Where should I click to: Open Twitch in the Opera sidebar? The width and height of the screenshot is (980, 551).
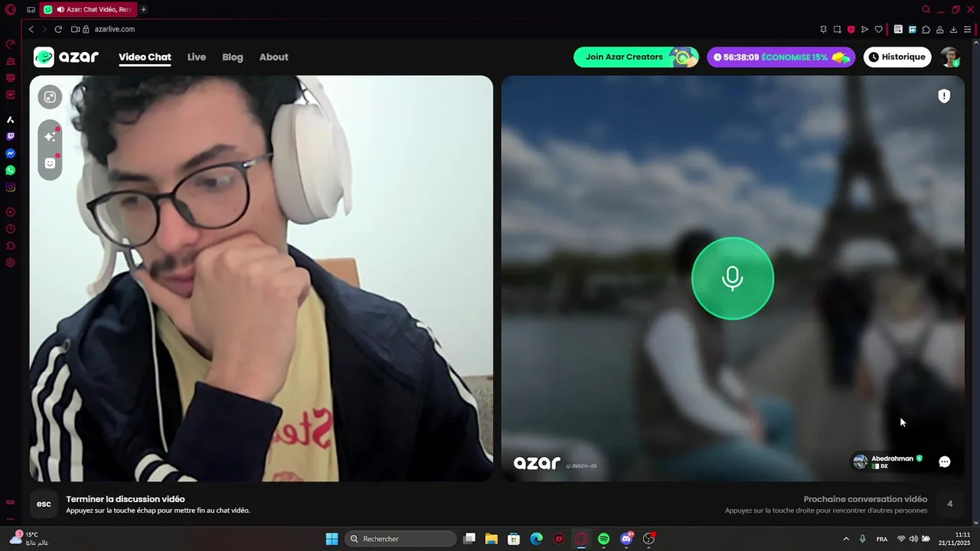click(x=11, y=137)
